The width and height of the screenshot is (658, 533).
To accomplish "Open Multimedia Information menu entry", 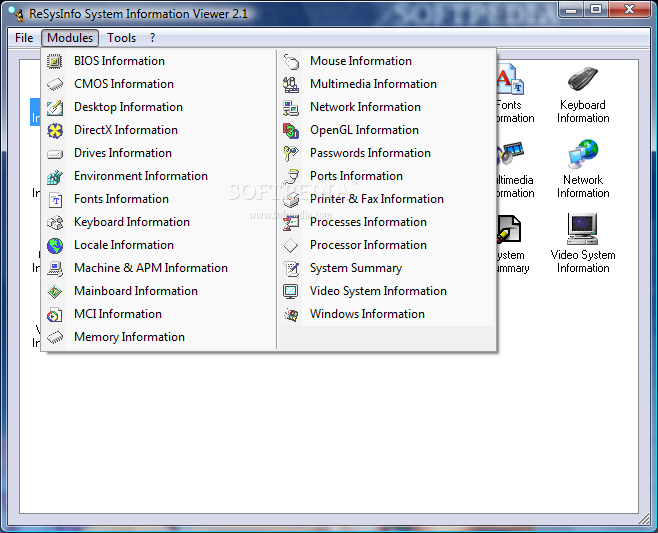I will [x=386, y=84].
